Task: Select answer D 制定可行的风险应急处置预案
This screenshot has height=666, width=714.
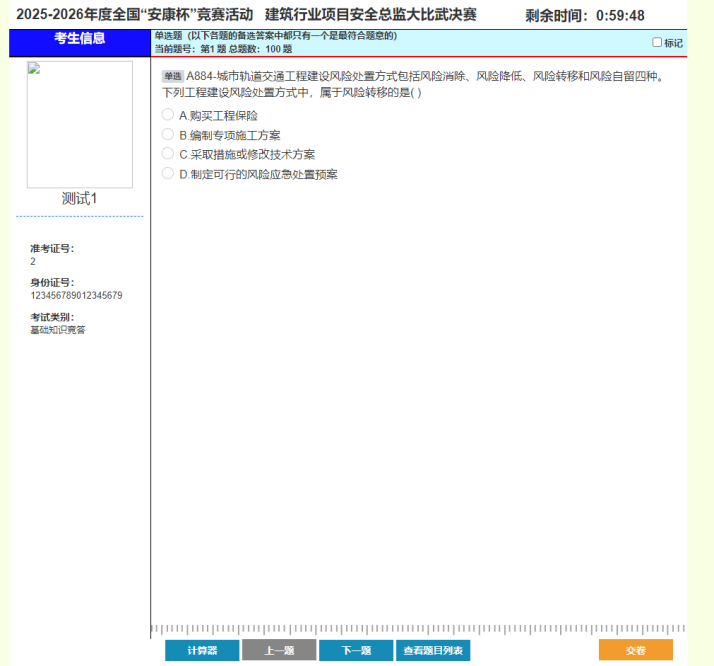Action: coord(168,174)
